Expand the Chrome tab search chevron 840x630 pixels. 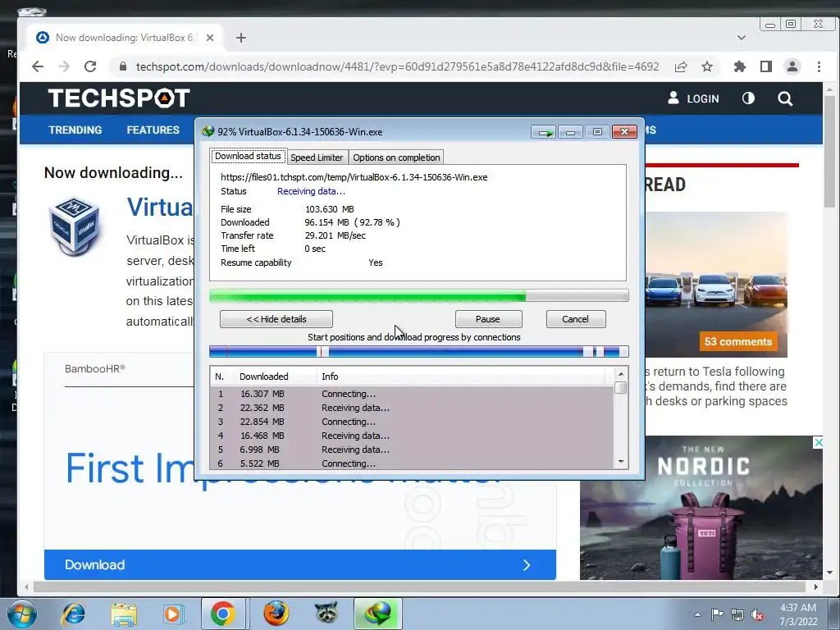pyautogui.click(x=742, y=38)
